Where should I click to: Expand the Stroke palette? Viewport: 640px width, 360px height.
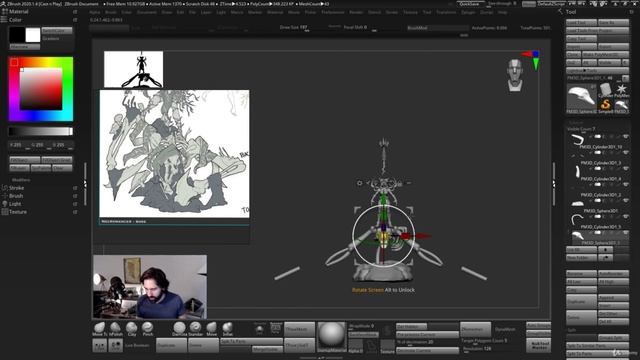(16, 188)
